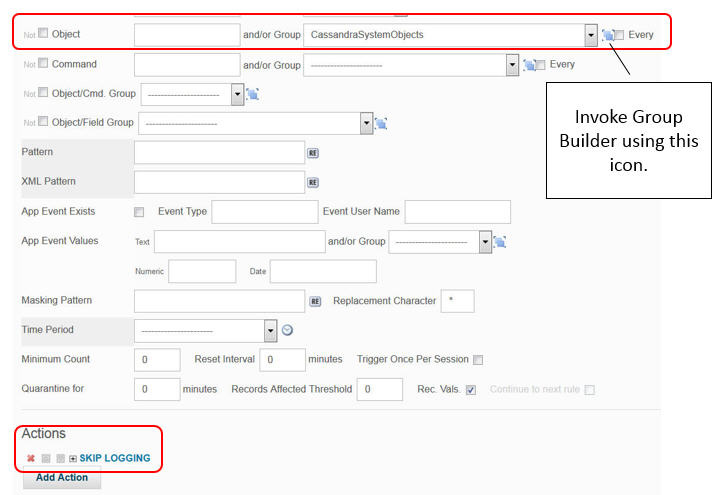The width and height of the screenshot is (725, 495).
Task: Click second gray icon beside SKIP LOGGING
Action: (x=60, y=458)
